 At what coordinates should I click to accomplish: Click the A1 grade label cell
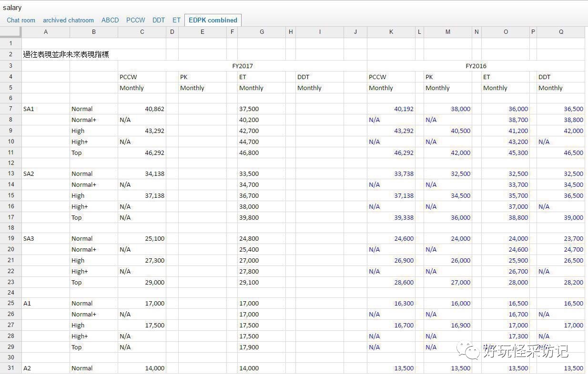click(46, 303)
